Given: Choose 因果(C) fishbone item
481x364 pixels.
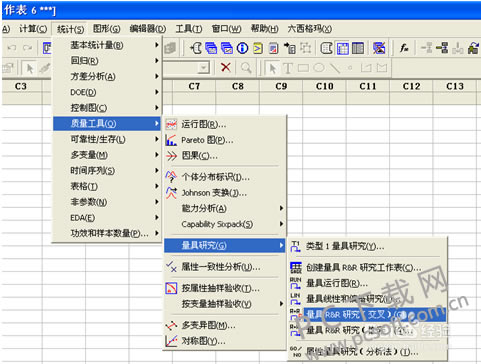Looking at the screenshot, I should pyautogui.click(x=225, y=156).
